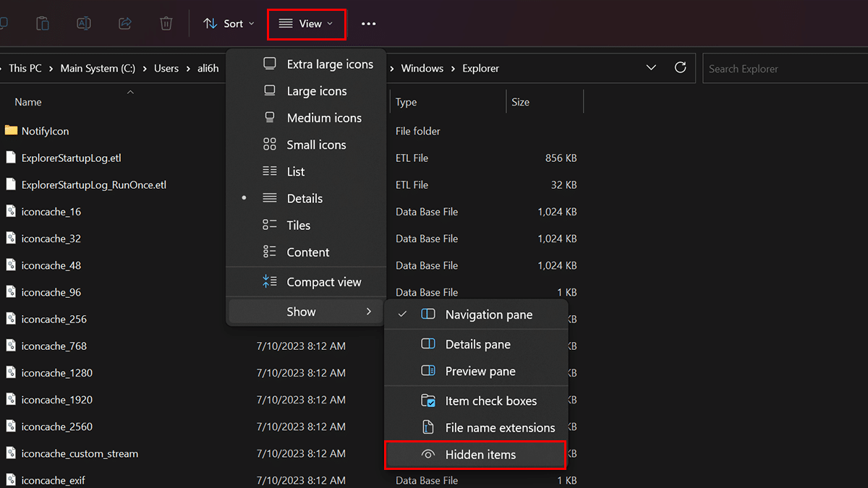The height and width of the screenshot is (488, 868).
Task: Click the Rename icon in toolbar
Action: click(84, 24)
